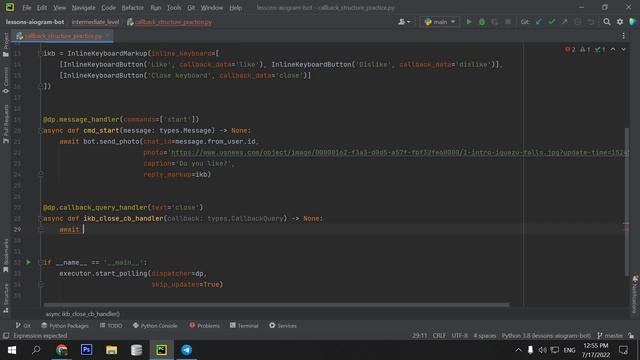
Task: Click the Stop process square icon
Action: click(x=508, y=22)
